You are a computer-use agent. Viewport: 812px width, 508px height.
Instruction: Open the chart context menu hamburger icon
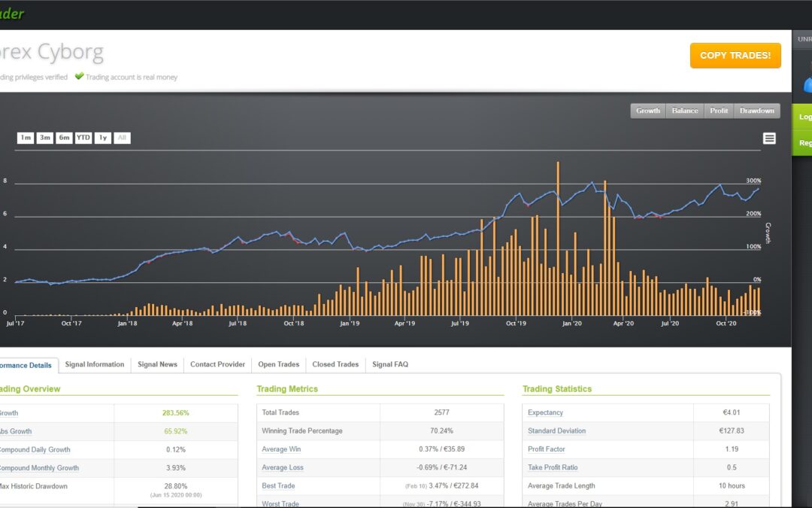[769, 138]
